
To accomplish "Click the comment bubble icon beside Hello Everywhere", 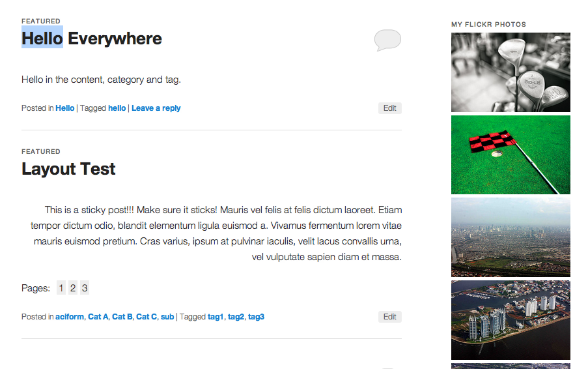I will 387,40.
